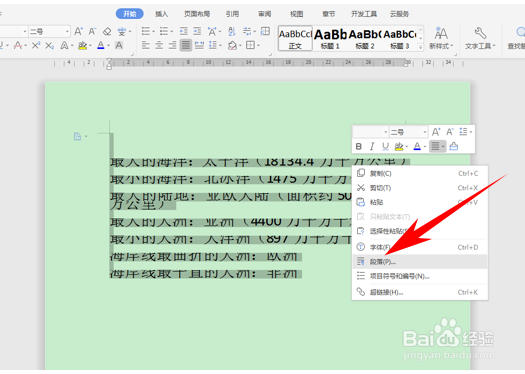The width and height of the screenshot is (525, 374).
Task: Expand the styles gallery scroll arrow
Action: (421, 47)
